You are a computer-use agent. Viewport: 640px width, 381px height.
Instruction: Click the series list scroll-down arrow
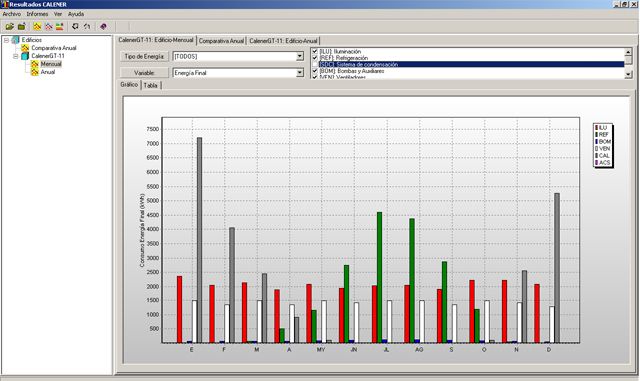point(629,74)
